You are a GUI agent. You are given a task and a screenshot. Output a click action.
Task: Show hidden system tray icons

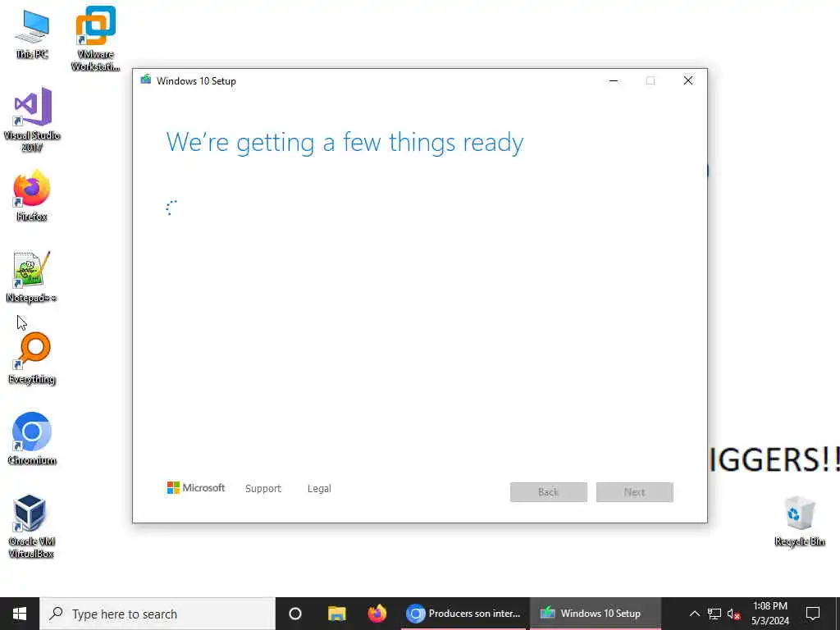(x=694, y=614)
